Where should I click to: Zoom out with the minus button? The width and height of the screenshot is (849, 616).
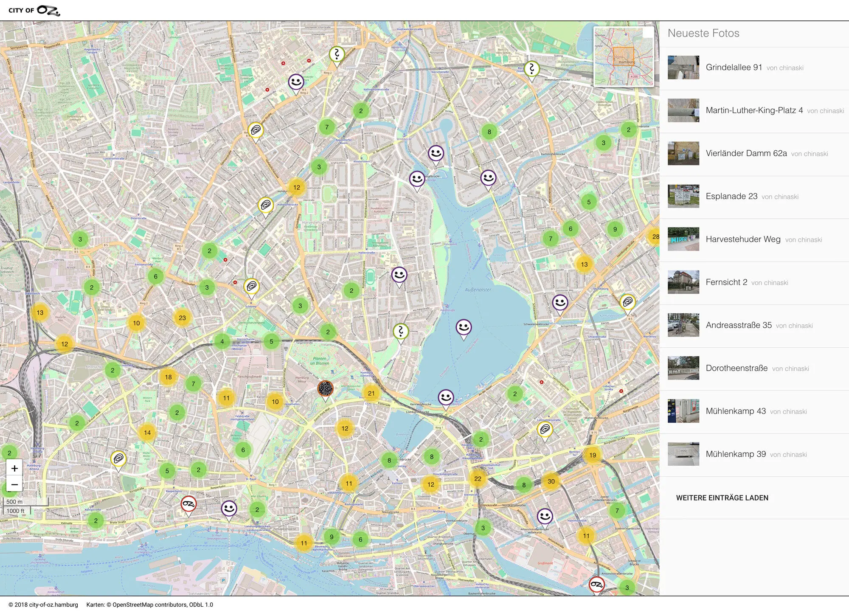14,484
